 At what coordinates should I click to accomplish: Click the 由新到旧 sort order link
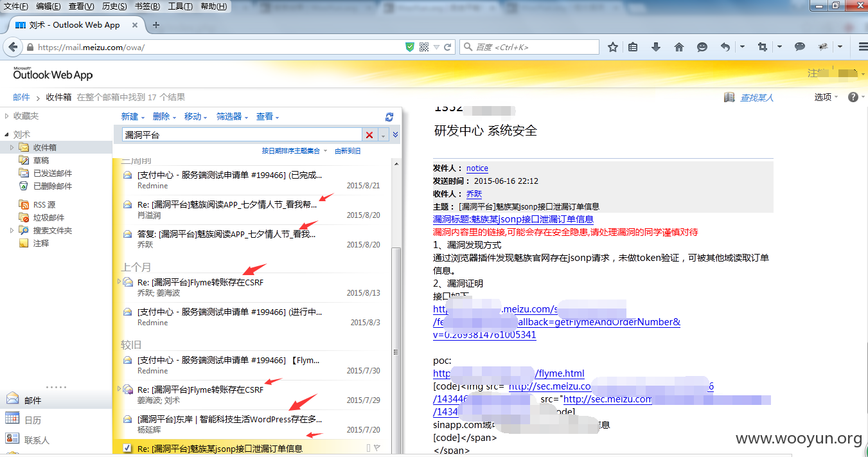[x=348, y=151]
